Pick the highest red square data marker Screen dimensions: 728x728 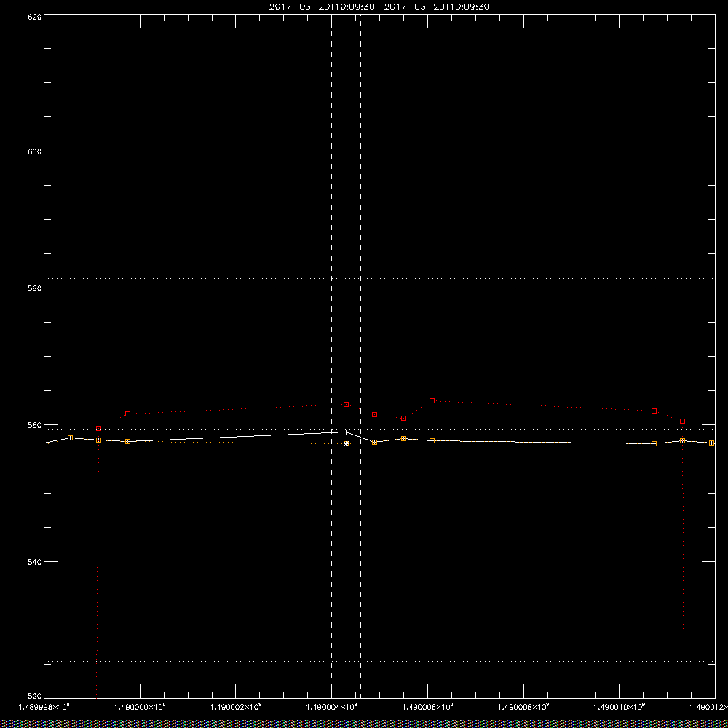pyautogui.click(x=432, y=400)
